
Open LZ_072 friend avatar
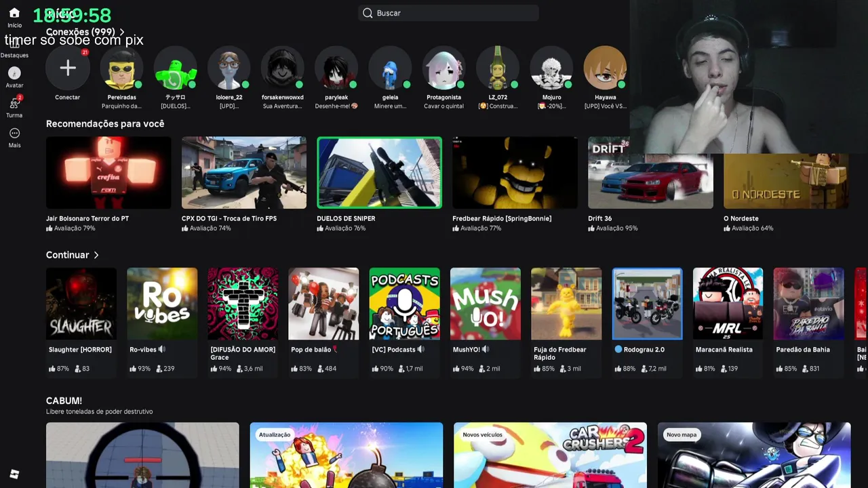498,68
